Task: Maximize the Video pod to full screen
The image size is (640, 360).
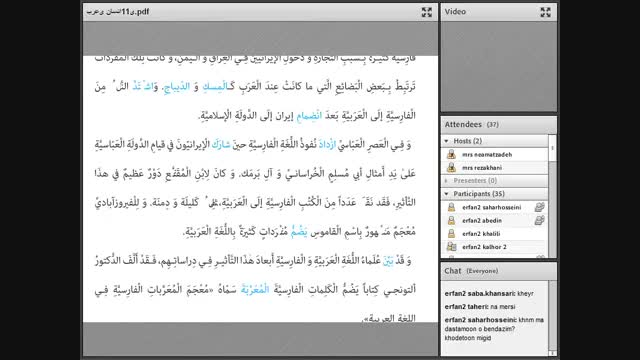Action: (x=545, y=12)
